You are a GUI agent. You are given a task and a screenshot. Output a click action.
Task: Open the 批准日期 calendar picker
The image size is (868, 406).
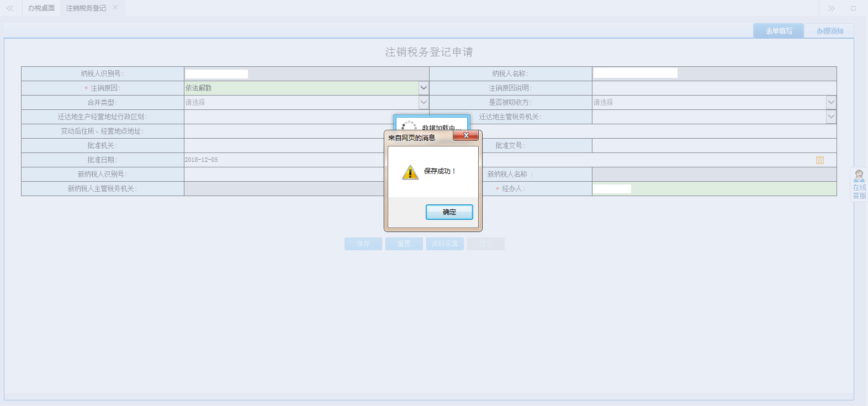[x=819, y=160]
